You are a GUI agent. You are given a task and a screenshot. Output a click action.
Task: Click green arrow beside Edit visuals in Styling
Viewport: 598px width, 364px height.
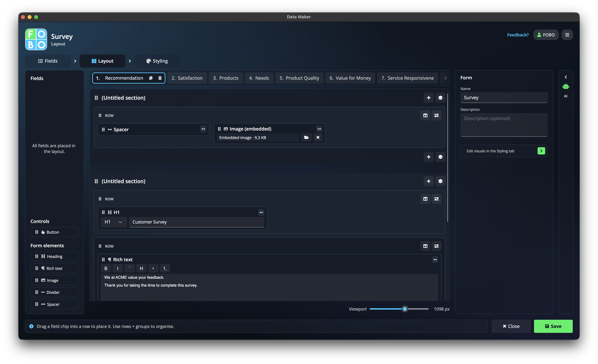tap(541, 151)
